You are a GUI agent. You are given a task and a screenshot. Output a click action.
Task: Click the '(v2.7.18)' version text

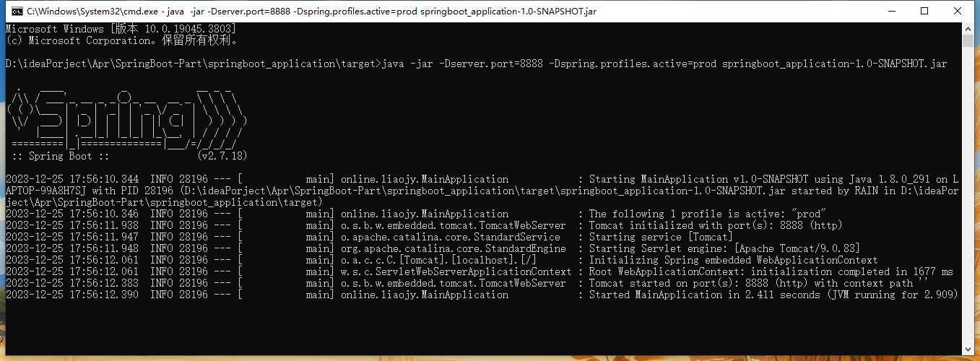(222, 156)
